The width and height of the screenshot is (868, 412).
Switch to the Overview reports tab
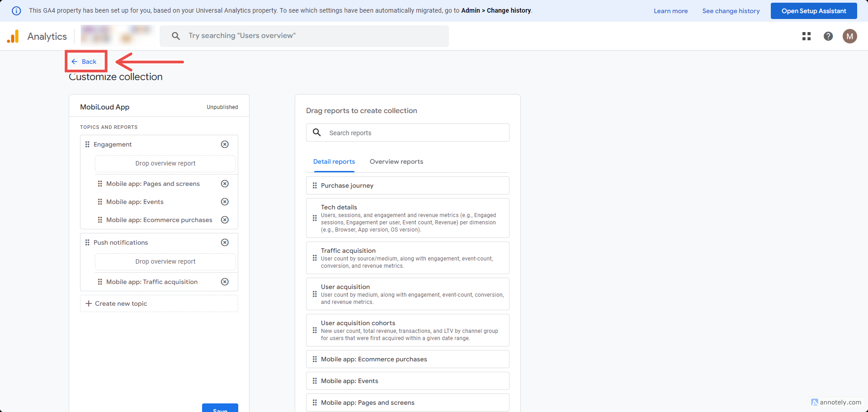396,162
